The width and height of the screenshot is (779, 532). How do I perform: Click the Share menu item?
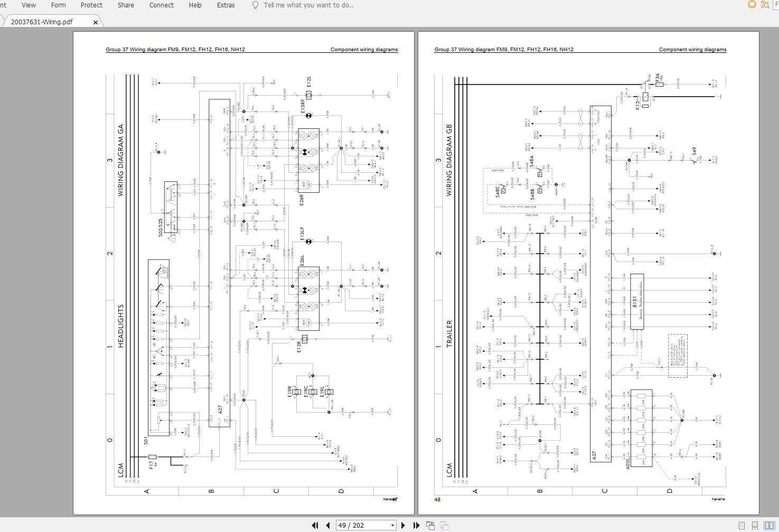pos(125,5)
